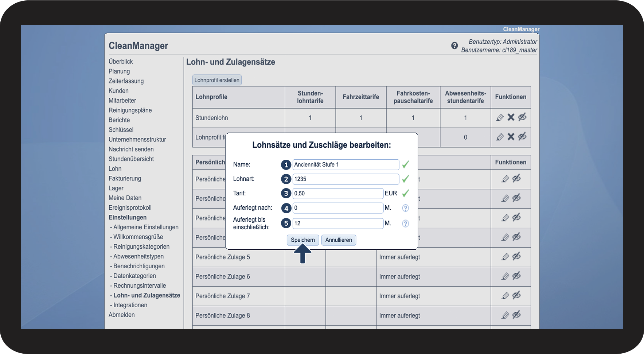Screen dimensions: 644x354
Task: Edit the Stundenlohn profile with pencil icon
Action: [x=500, y=117]
